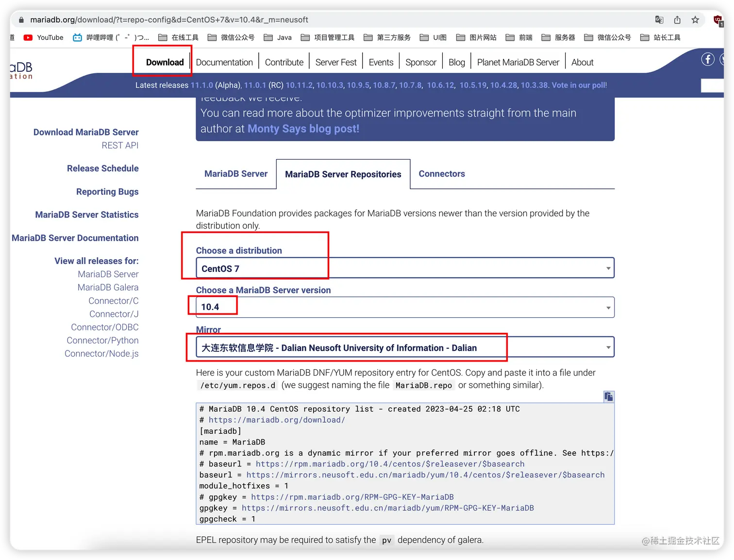Viewport: 734px width, 560px height.
Task: Open the 服务器 bookmark folder
Action: tap(558, 37)
